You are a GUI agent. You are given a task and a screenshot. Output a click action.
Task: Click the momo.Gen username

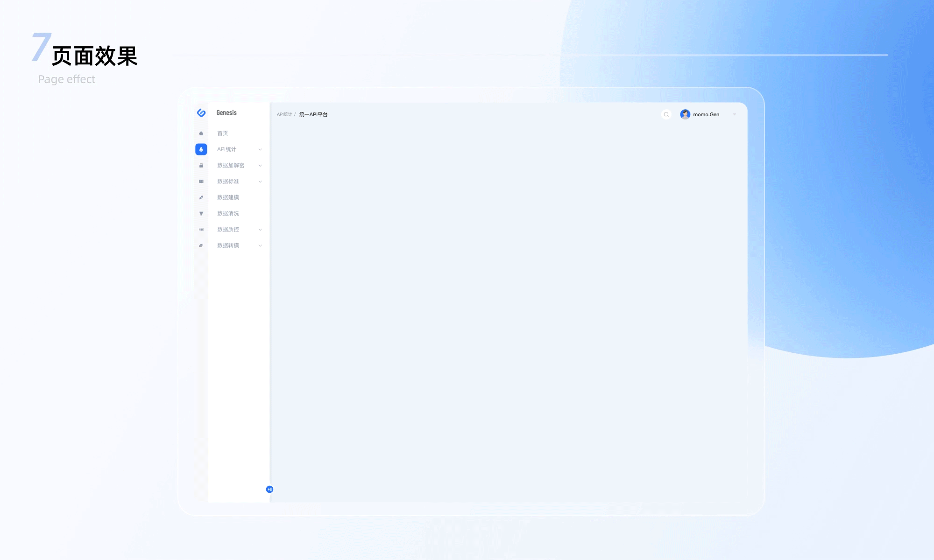[706, 114]
